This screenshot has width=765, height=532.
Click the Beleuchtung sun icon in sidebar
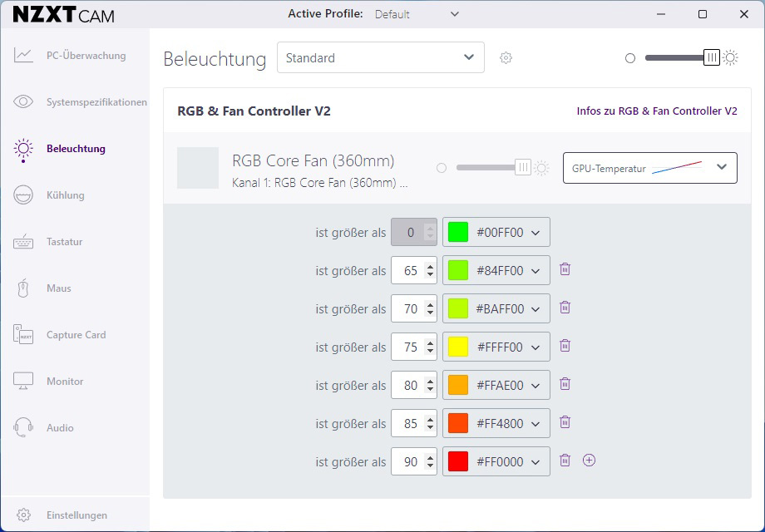click(x=23, y=150)
